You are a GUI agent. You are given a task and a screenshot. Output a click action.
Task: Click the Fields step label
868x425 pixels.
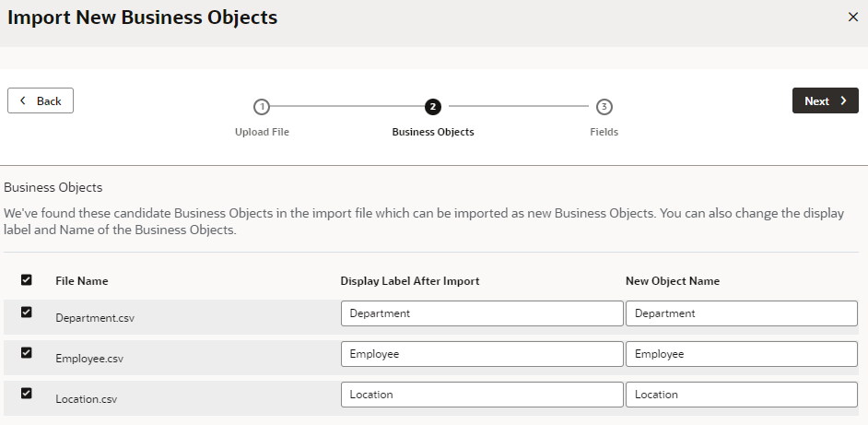(x=604, y=132)
